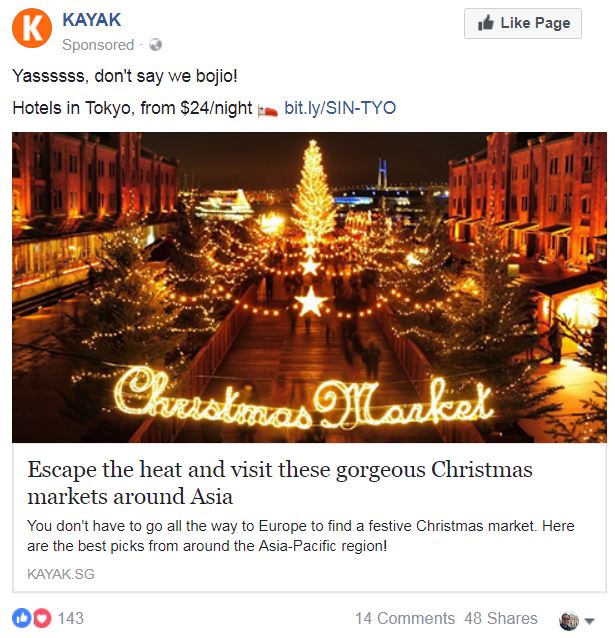Image resolution: width=615 pixels, height=638 pixels.
Task: Click the thumbs-up icon in Like Page
Action: coord(486,23)
